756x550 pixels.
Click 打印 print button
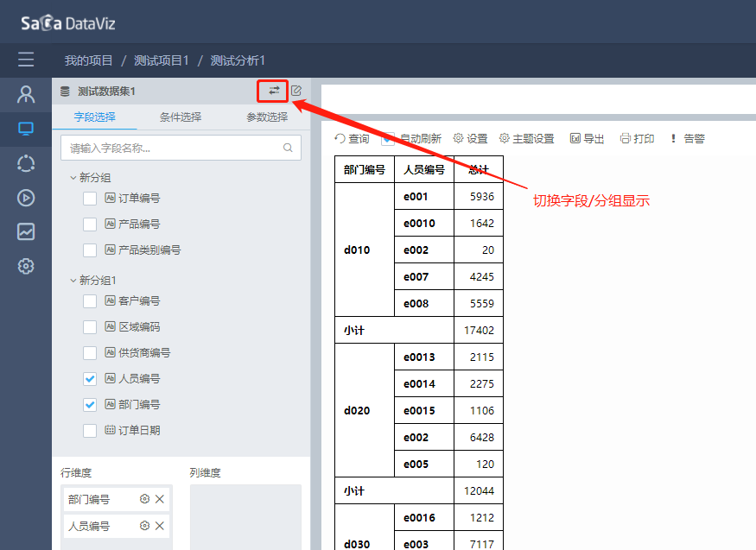[637, 139]
